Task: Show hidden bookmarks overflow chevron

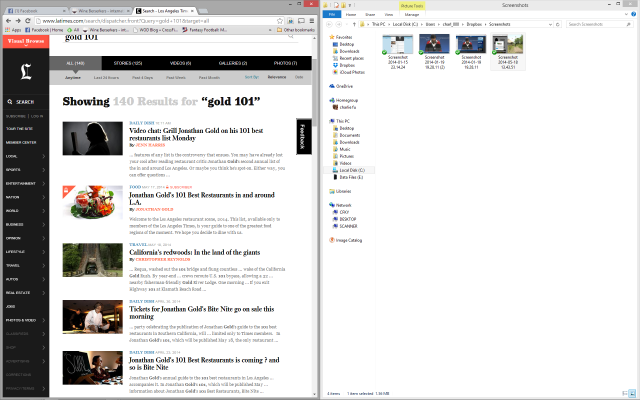Action: (x=270, y=30)
